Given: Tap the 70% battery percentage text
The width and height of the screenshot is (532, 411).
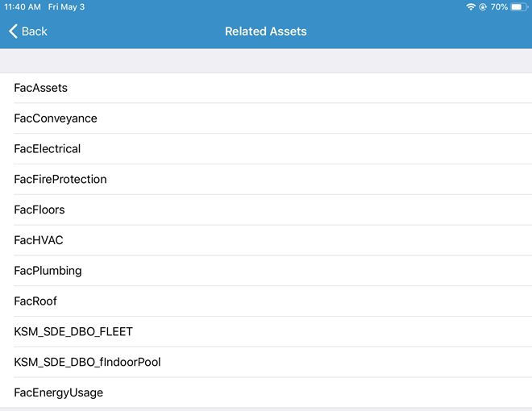Looking at the screenshot, I should [499, 6].
